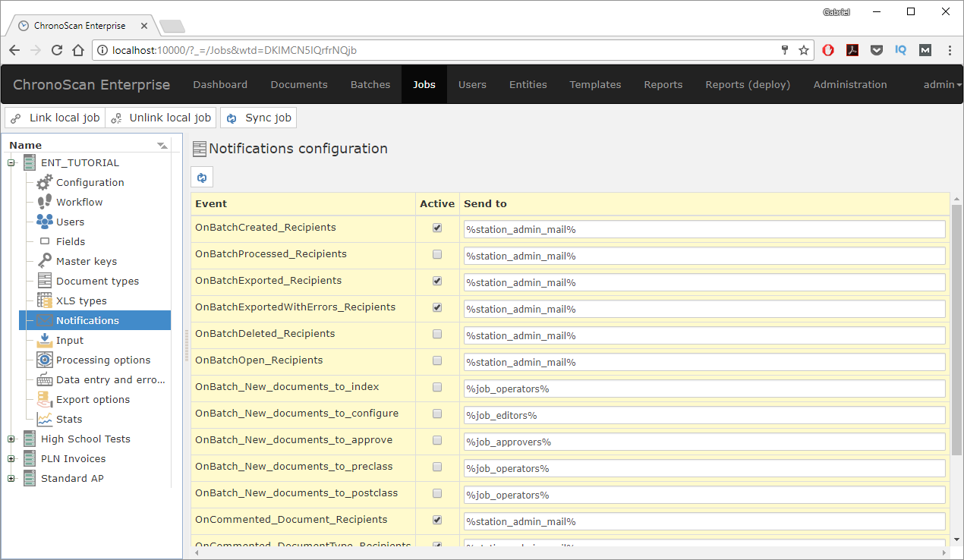
Task: Click the Standard AP job icon
Action: pyautogui.click(x=30, y=478)
